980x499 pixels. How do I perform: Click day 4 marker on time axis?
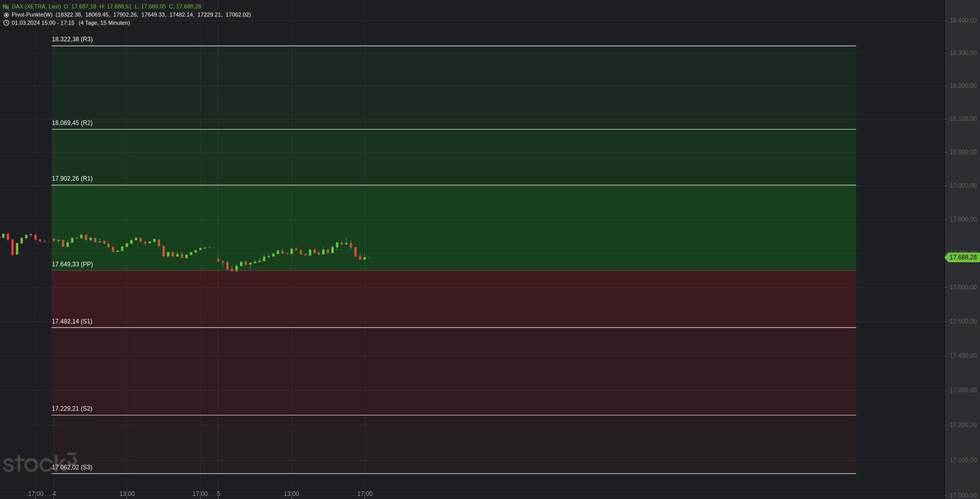point(54,493)
